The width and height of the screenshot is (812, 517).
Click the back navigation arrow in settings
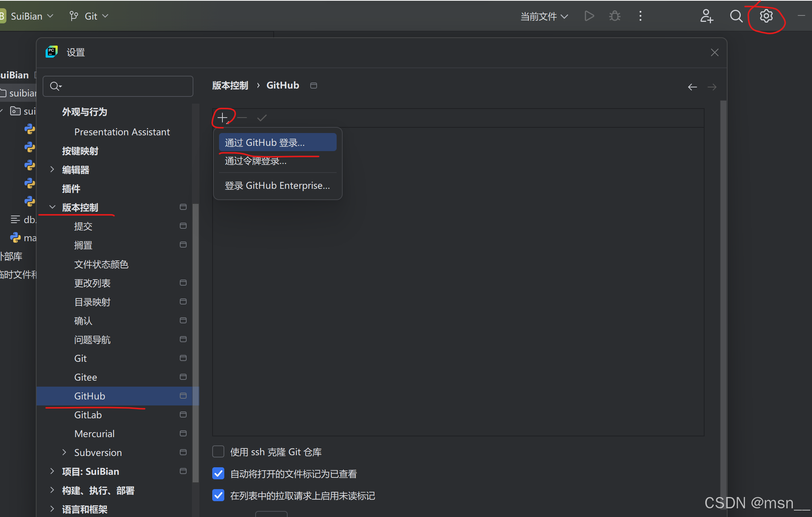coord(692,87)
